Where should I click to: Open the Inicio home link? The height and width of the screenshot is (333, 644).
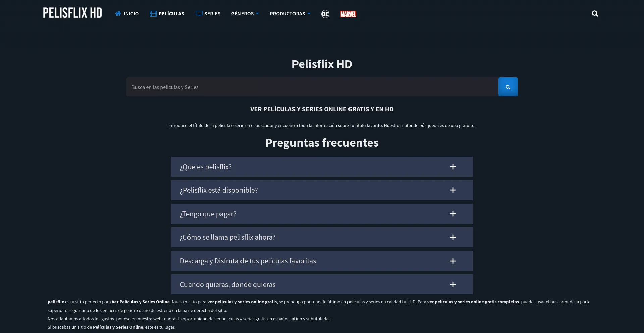127,14
